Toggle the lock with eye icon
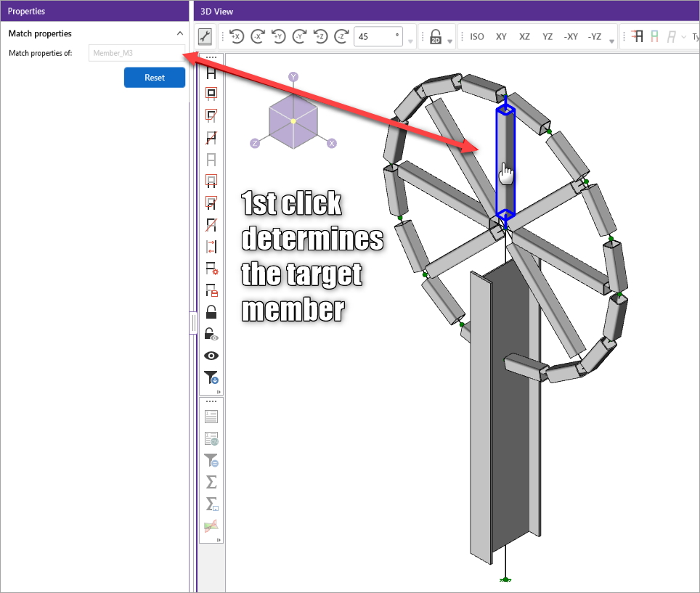 (211, 334)
